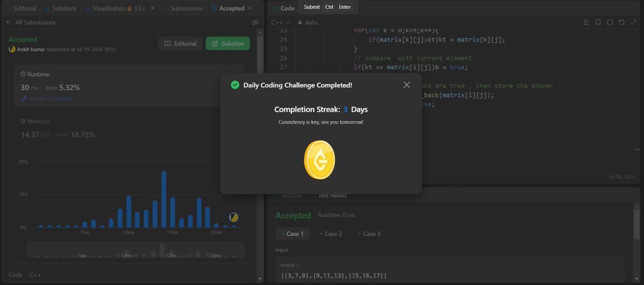Select Case 1 test case
This screenshot has width=644, height=285.
[x=292, y=233]
